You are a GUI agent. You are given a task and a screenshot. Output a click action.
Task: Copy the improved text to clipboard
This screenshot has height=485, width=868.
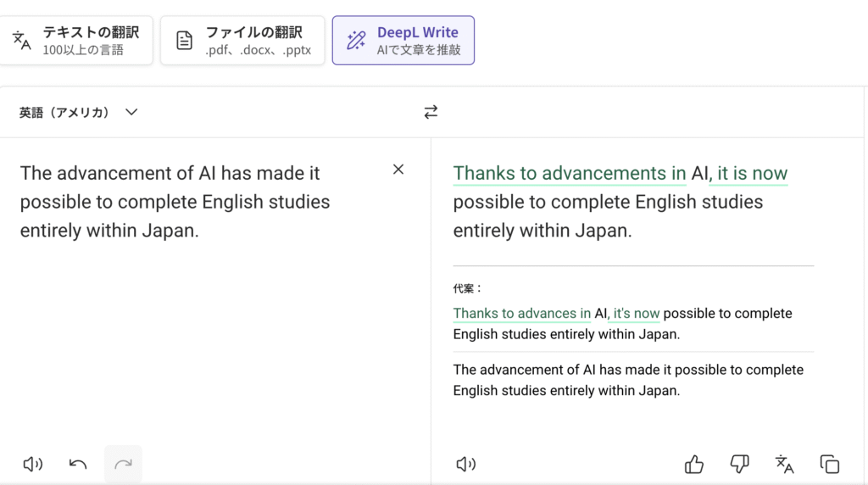click(x=830, y=464)
